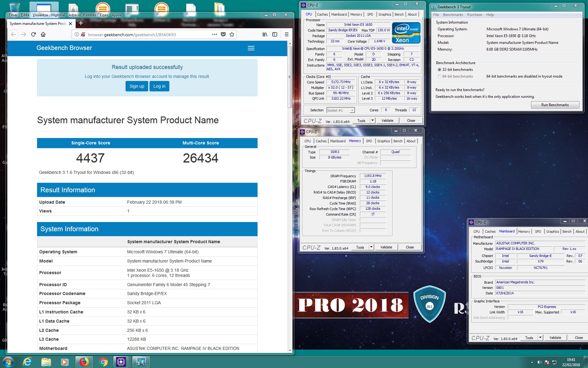Open Adreces d'interès menu in Firefox
Screen dimensions: 588x368
(82, 15)
